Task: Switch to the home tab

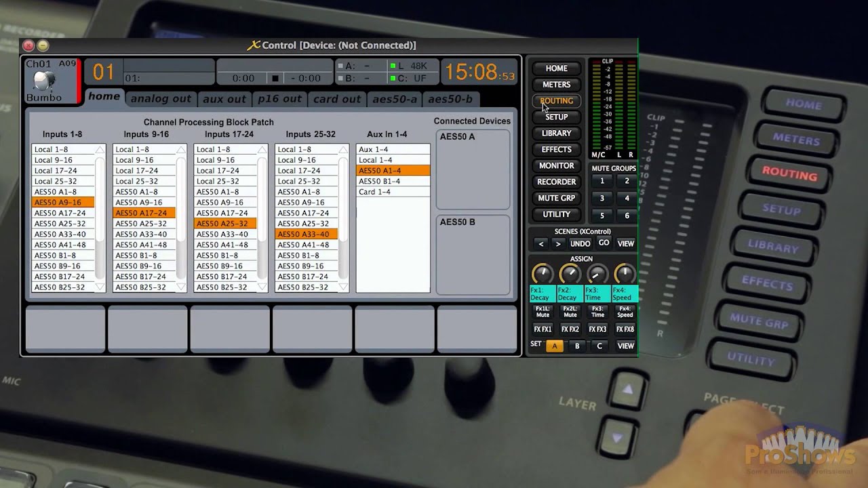Action: 104,97
